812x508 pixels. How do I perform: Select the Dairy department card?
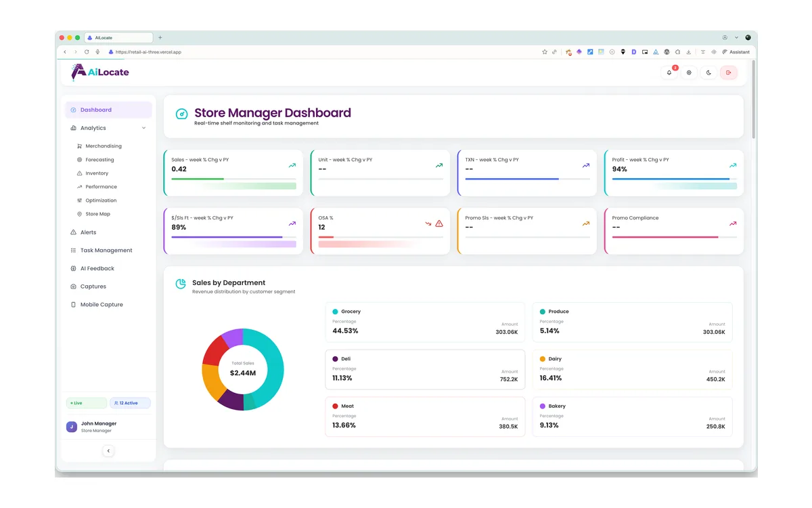[x=632, y=370]
